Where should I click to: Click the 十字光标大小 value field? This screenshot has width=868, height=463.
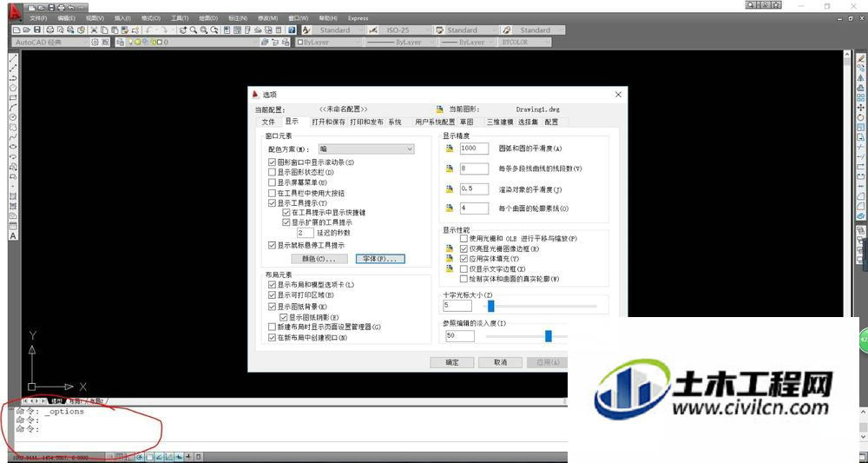(457, 306)
